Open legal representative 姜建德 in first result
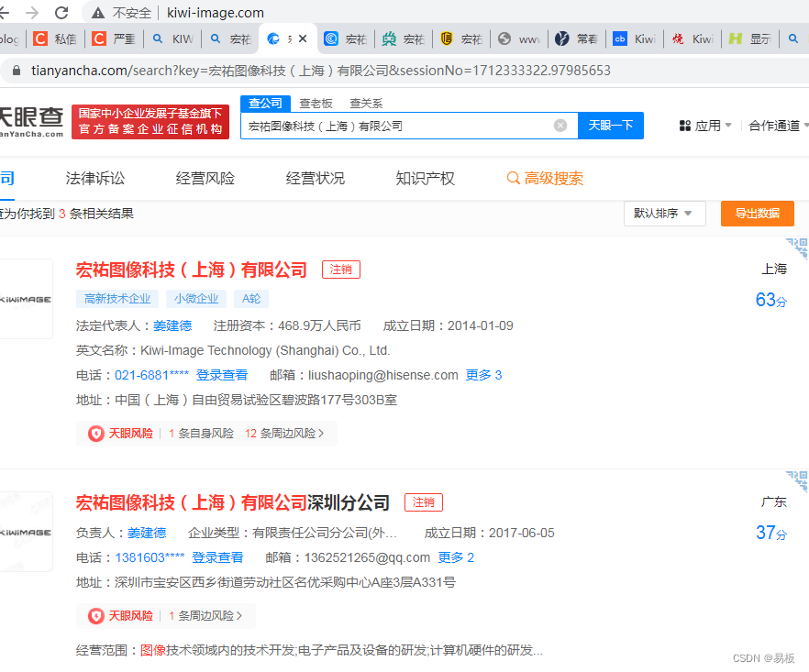This screenshot has height=672, width=809. point(172,326)
